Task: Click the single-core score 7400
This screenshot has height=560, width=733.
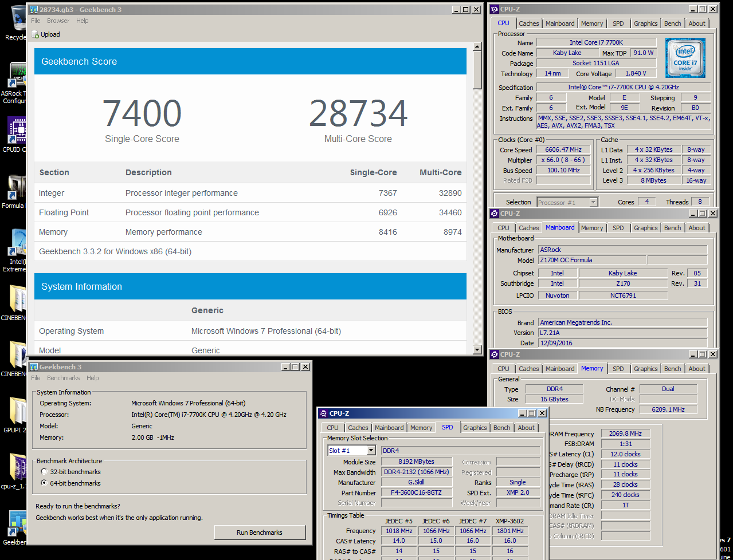Action: (142, 113)
